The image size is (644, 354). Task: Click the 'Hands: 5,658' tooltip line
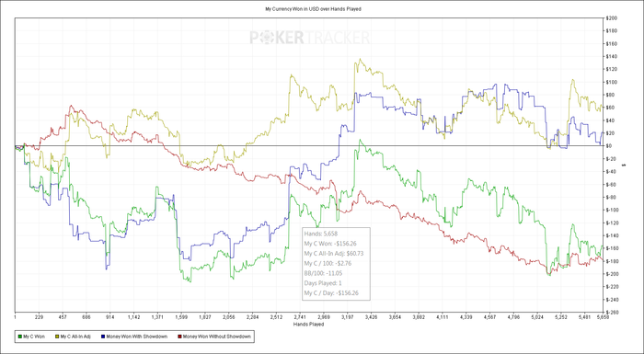tap(321, 234)
